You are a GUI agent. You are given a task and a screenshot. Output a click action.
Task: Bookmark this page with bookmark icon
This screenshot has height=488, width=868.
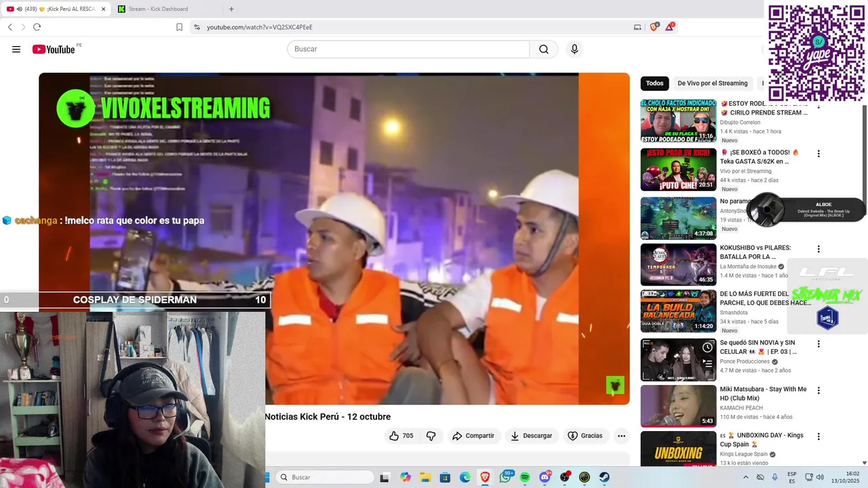click(179, 27)
